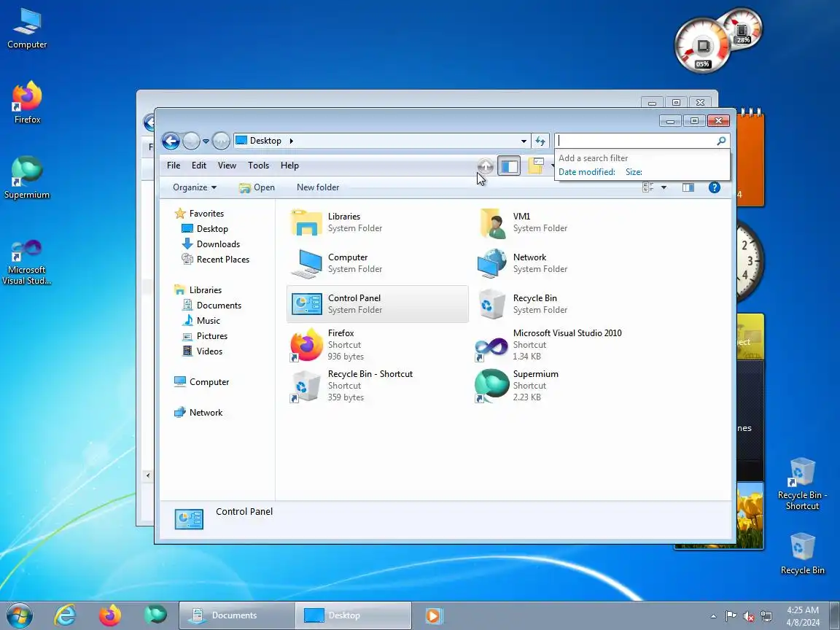Viewport: 840px width, 630px height.
Task: Click the Windows Start orb
Action: coord(19,615)
